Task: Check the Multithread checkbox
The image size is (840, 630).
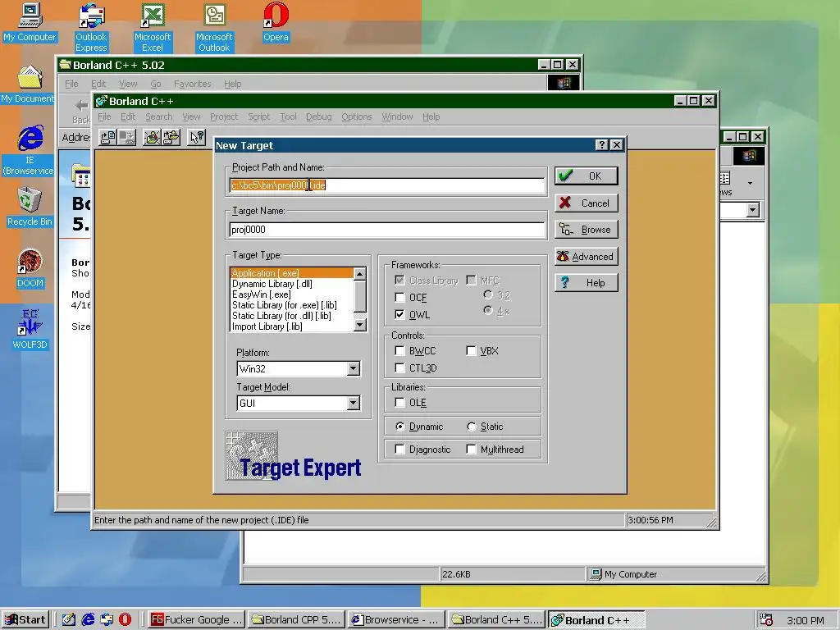Action: coord(471,449)
